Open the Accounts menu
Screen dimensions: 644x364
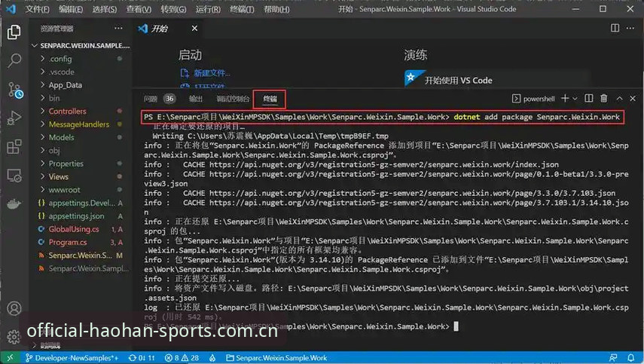point(14,308)
